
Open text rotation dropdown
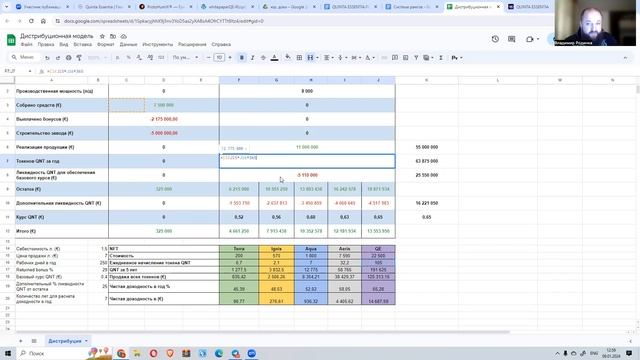(369, 58)
